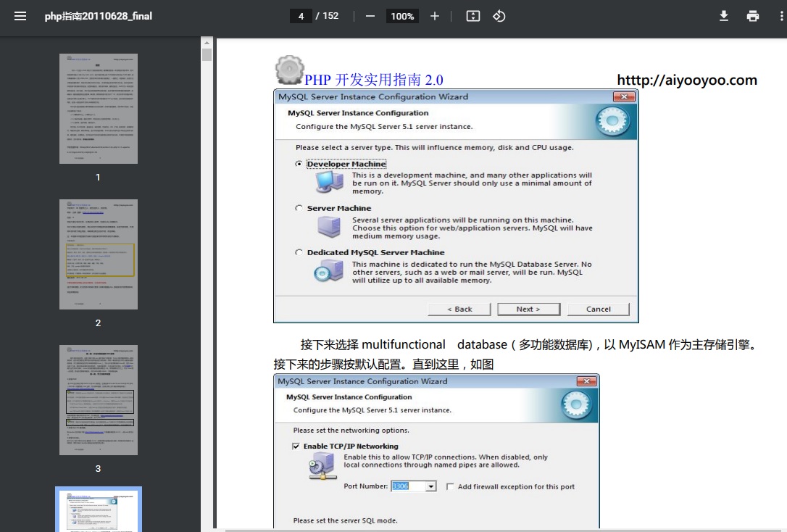The width and height of the screenshot is (787, 532).
Task: Select the Developer Machine radio button
Action: click(299, 164)
